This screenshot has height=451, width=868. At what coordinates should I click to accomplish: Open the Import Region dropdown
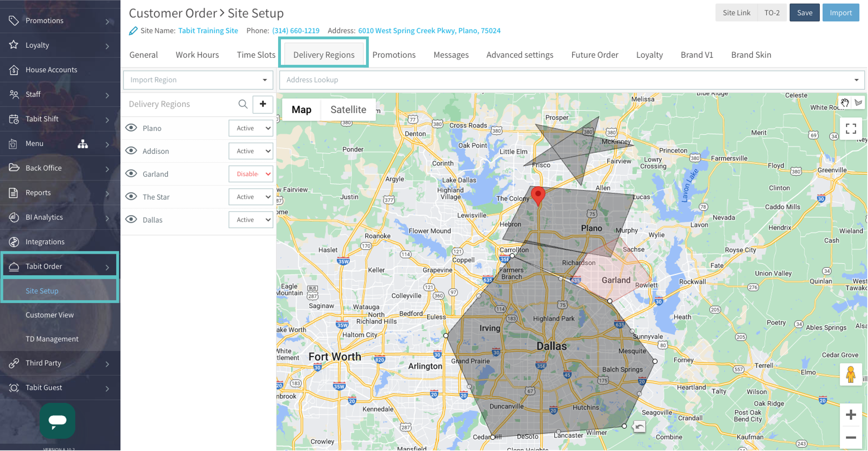[198, 80]
